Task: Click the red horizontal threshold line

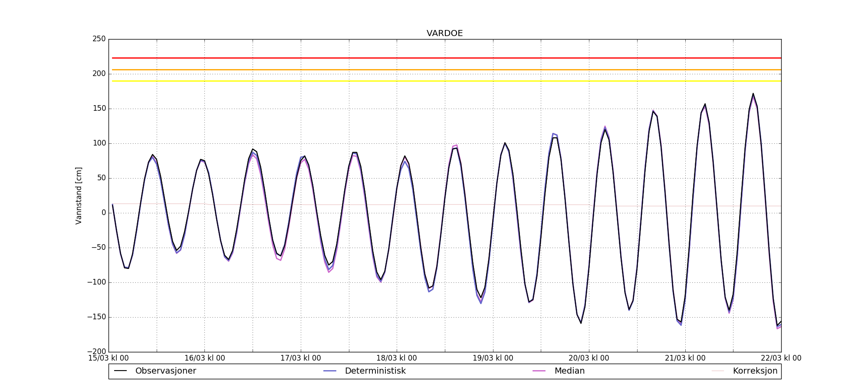Action: point(434,58)
